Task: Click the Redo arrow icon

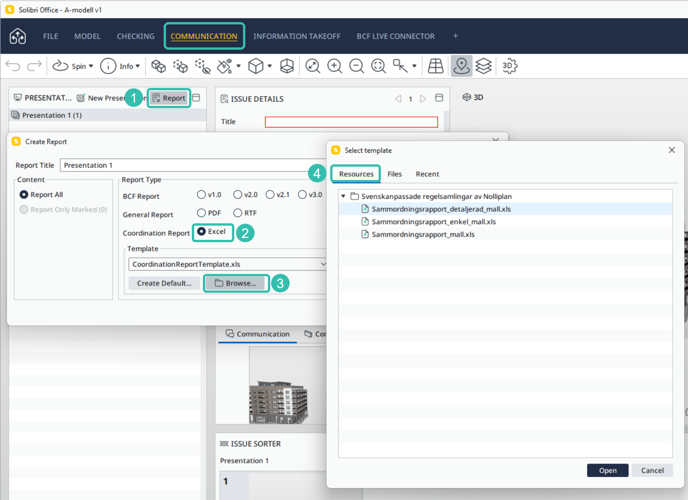Action: pos(34,66)
